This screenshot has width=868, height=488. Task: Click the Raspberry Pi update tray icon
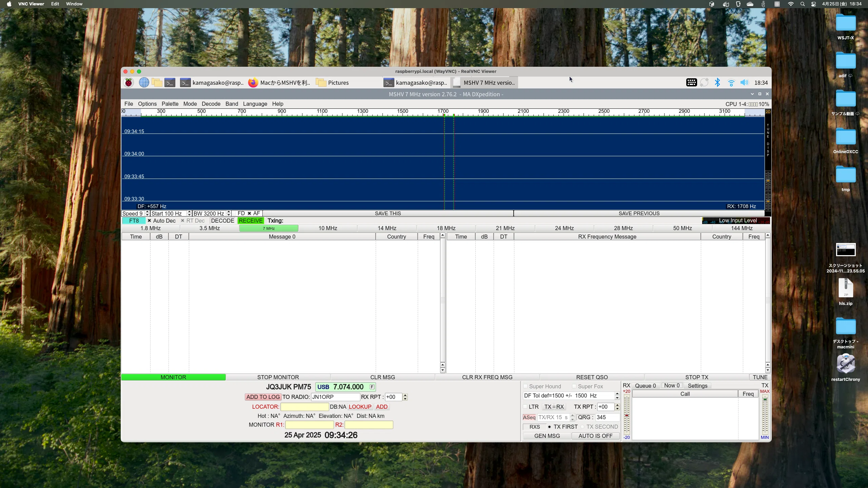[x=704, y=83]
